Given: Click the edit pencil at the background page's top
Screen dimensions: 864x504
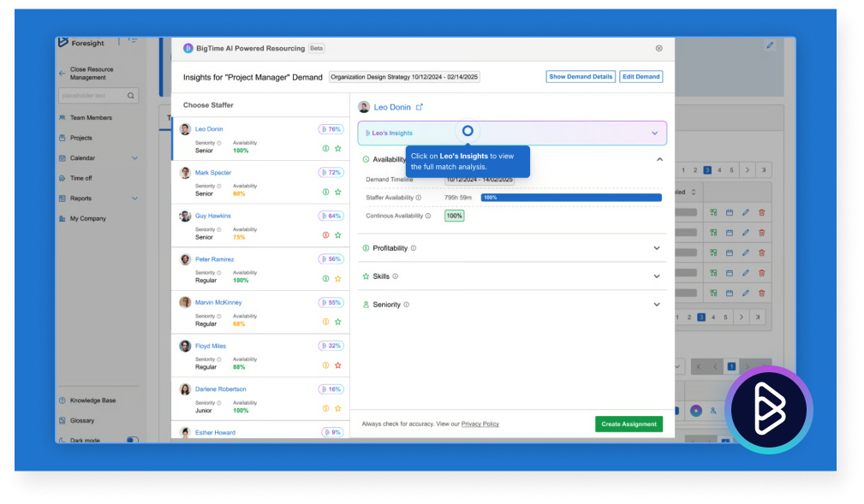Looking at the screenshot, I should [x=770, y=45].
